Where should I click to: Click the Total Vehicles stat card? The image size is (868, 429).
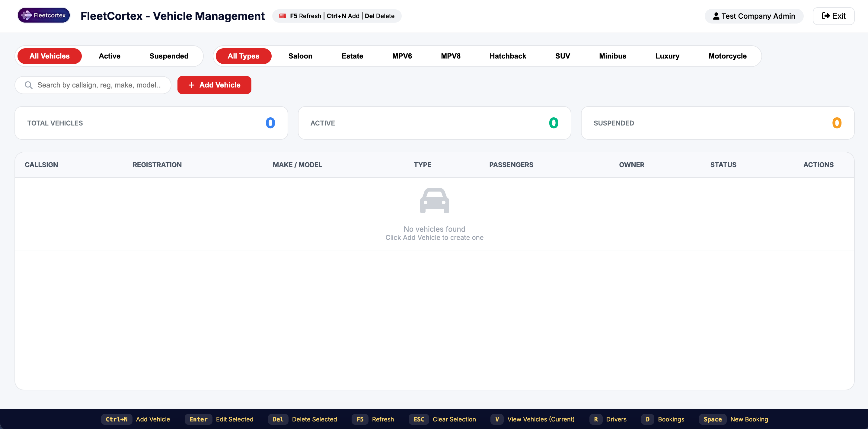151,123
